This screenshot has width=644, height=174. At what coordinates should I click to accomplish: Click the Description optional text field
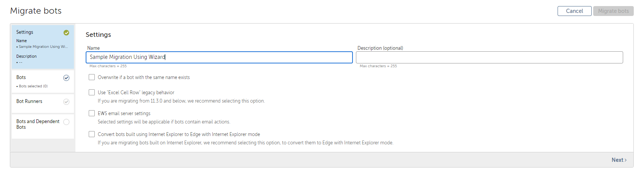489,57
